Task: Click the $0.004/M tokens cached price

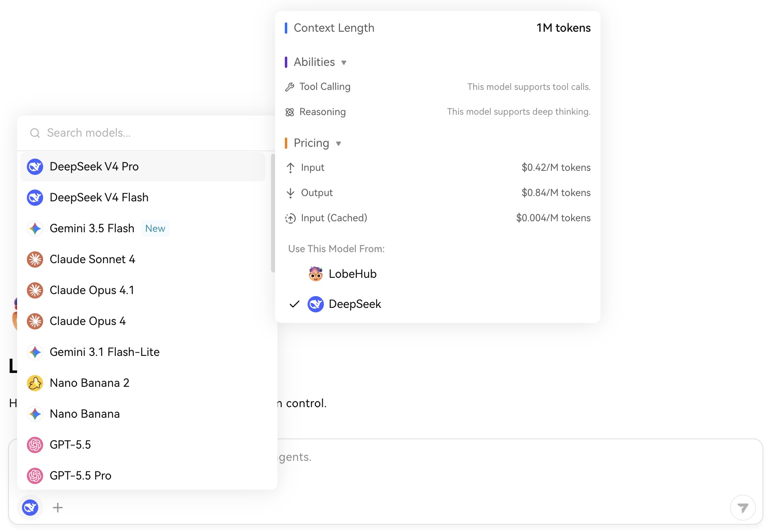Action: [553, 218]
